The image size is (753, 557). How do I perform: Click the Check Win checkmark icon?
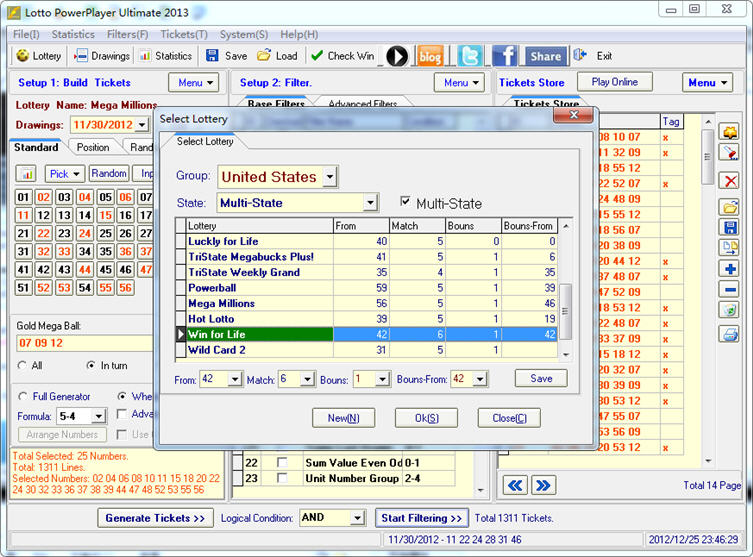coord(317,56)
